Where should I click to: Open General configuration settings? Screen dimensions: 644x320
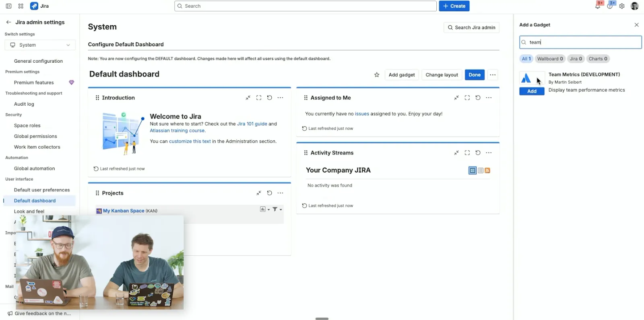pyautogui.click(x=38, y=61)
